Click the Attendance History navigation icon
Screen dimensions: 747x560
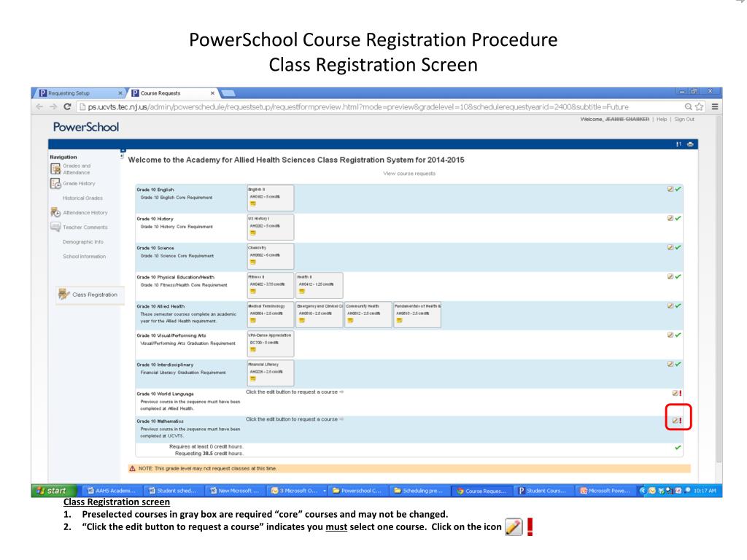[55, 212]
